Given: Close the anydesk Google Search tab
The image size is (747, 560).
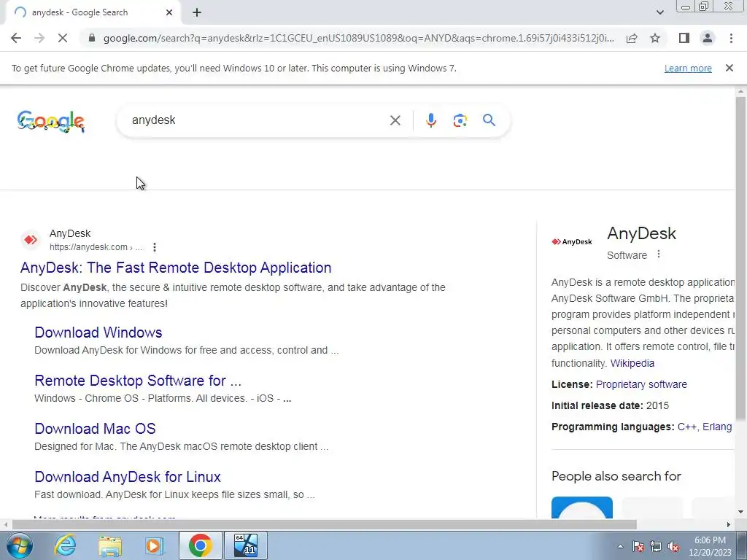Looking at the screenshot, I should tap(169, 12).
